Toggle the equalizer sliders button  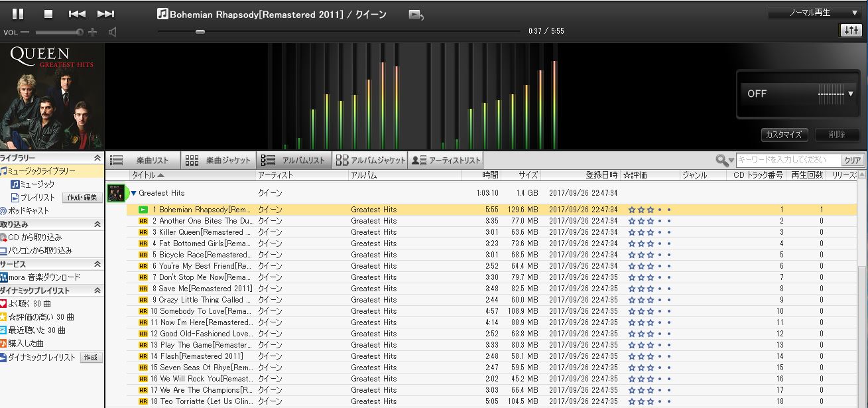[850, 31]
